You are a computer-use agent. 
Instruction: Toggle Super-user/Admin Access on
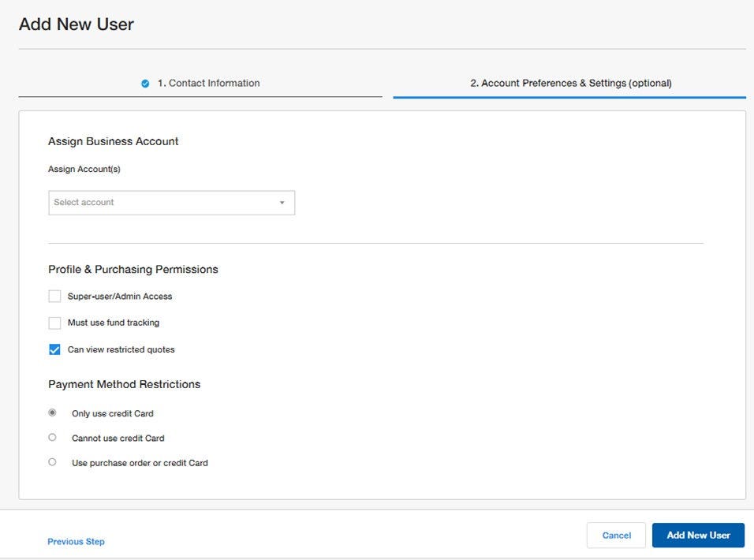click(54, 296)
